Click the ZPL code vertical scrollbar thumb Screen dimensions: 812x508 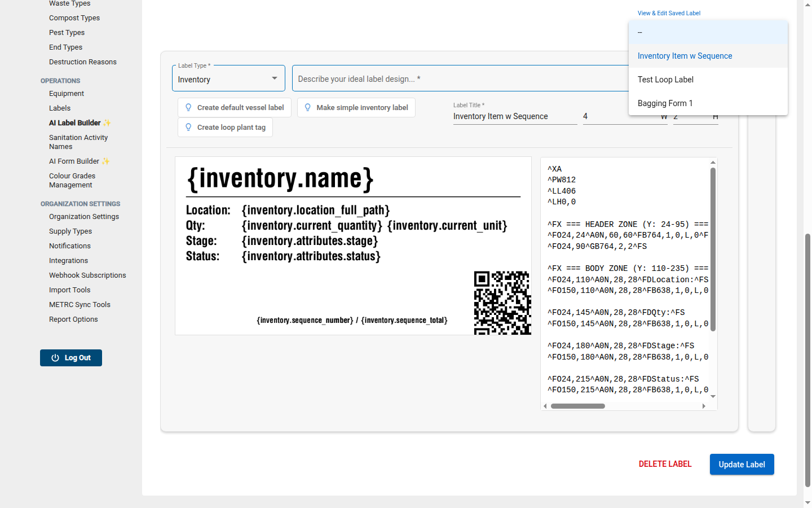tap(713, 249)
